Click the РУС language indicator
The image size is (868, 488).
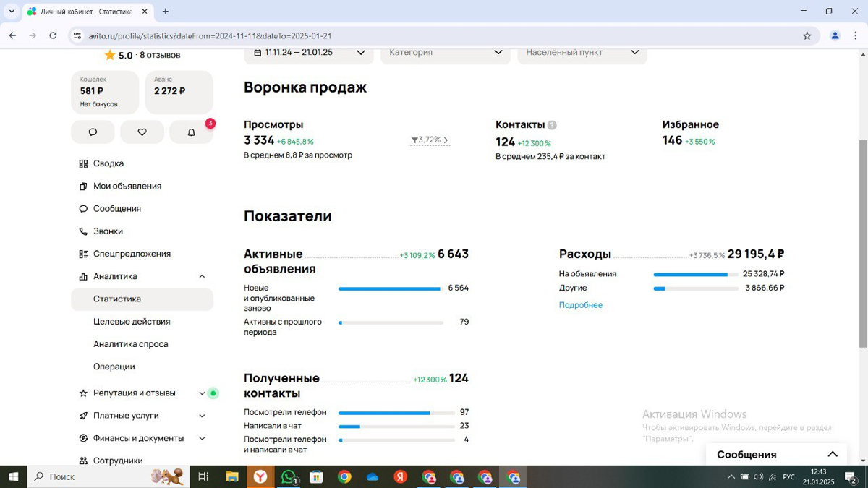(x=789, y=477)
